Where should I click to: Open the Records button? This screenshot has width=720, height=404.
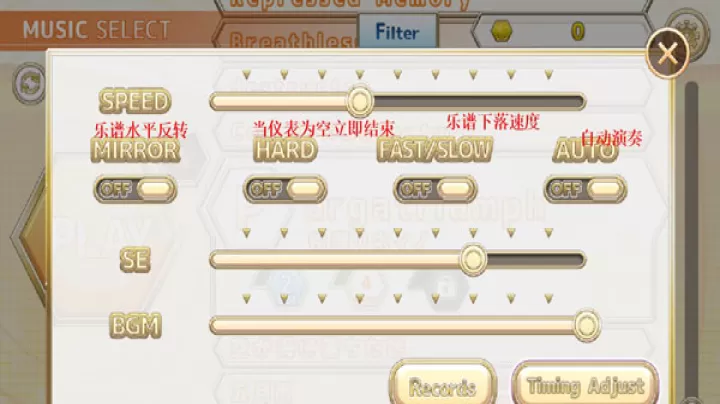pyautogui.click(x=443, y=385)
